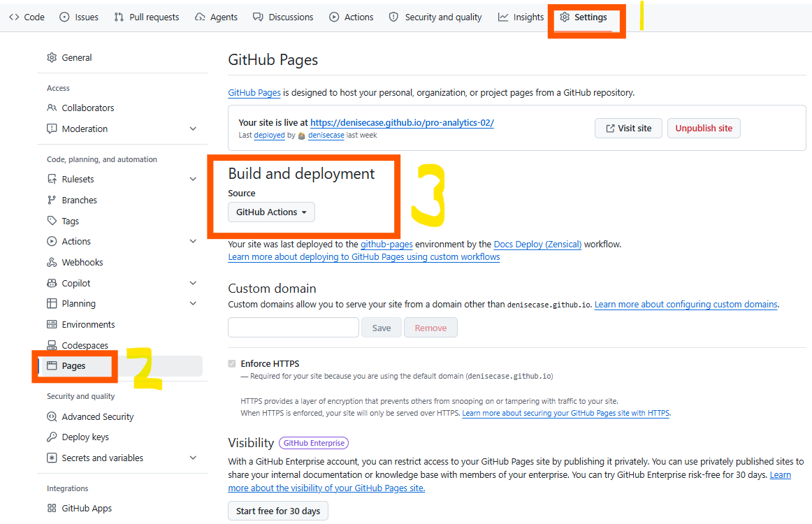This screenshot has width=812, height=524.
Task: Click the Discussions speech bubble icon
Action: (x=258, y=17)
